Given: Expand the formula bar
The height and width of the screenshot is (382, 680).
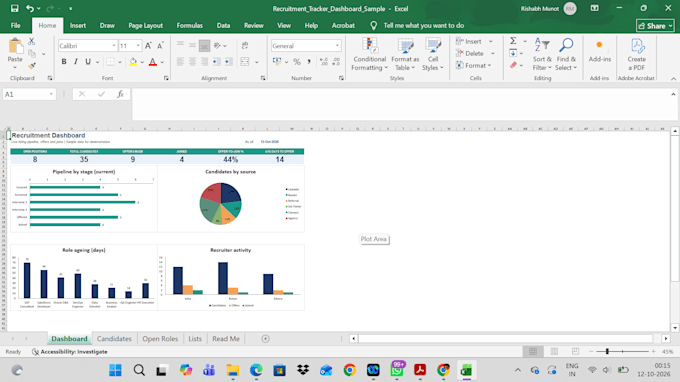Looking at the screenshot, I should 673,94.
